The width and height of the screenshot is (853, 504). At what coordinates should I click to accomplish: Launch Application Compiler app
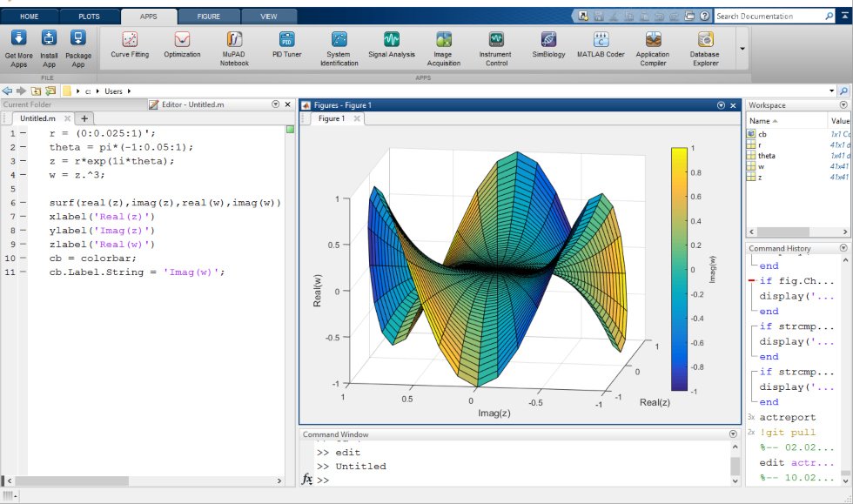(653, 49)
